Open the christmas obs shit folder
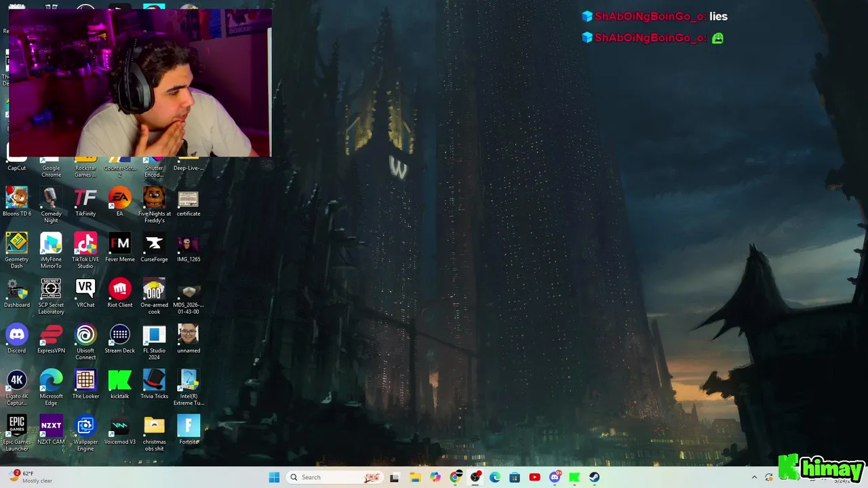The height and width of the screenshot is (488, 868). coord(154,426)
